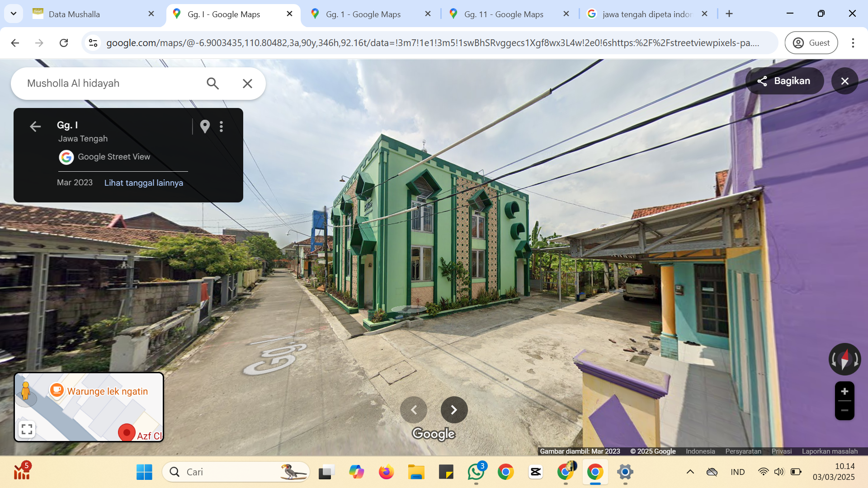Image resolution: width=868 pixels, height=488 pixels.
Task: Click the site information icon in the address bar
Action: (x=93, y=43)
